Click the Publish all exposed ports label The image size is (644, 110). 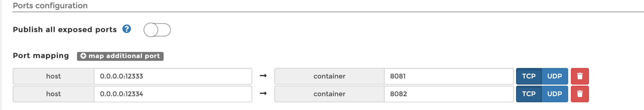pyautogui.click(x=65, y=30)
